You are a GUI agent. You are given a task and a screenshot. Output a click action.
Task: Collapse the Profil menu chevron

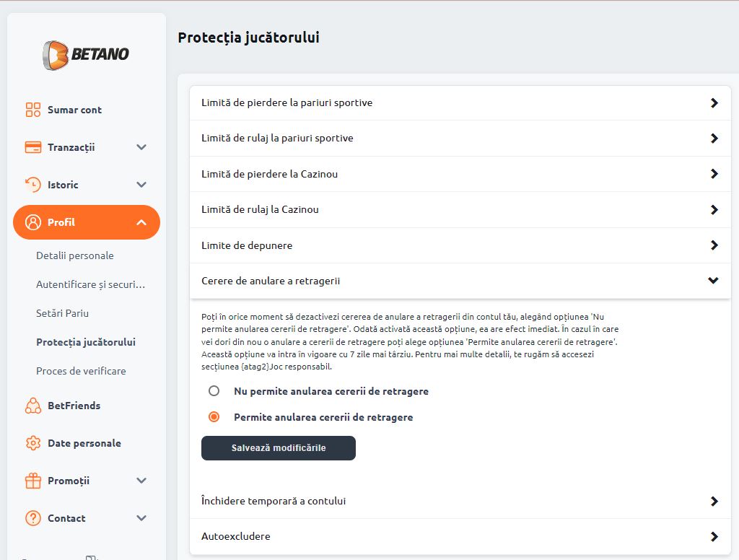tap(141, 222)
